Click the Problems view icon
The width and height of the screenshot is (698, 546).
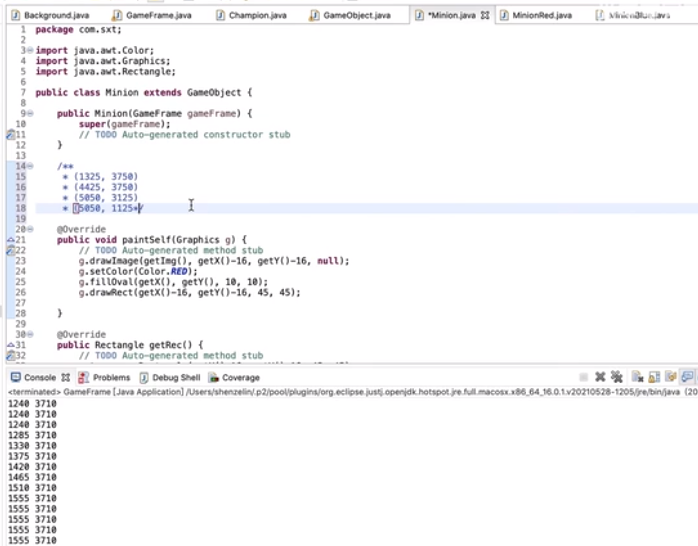(x=83, y=377)
